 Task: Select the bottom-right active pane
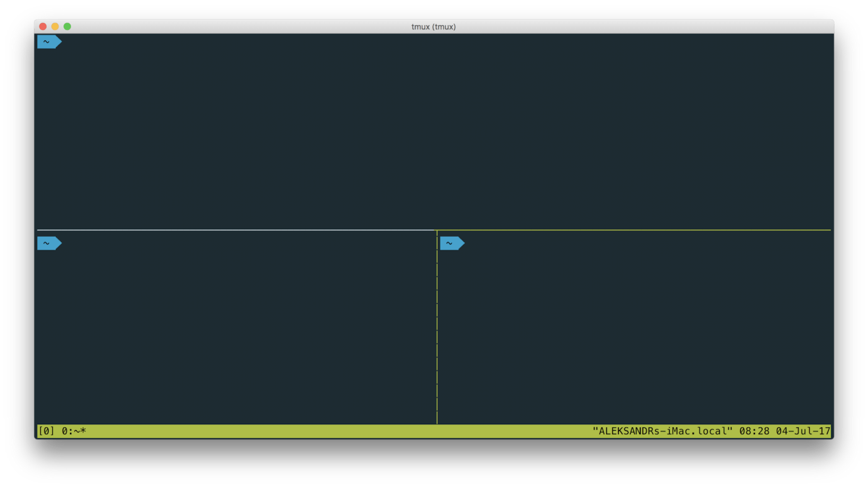click(633, 330)
